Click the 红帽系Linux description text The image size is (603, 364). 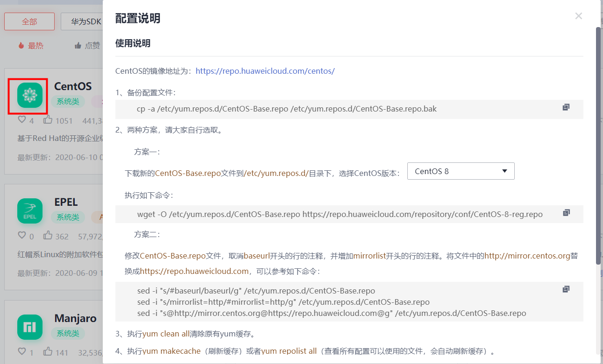pos(60,254)
